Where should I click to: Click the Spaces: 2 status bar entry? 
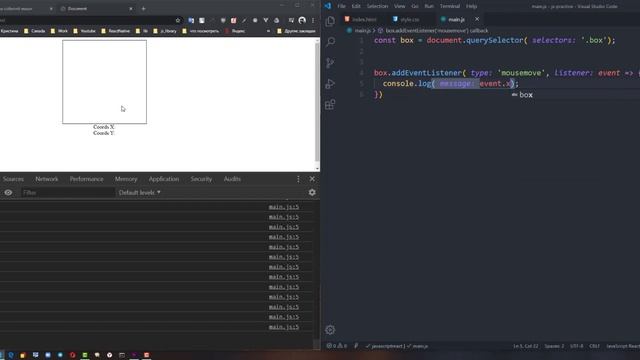click(x=554, y=346)
